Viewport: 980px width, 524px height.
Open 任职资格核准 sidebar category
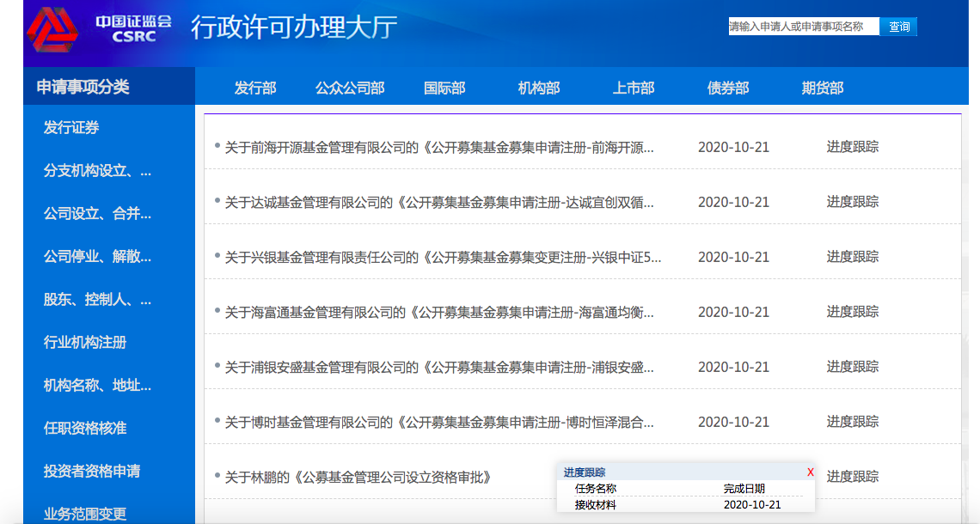[85, 429]
